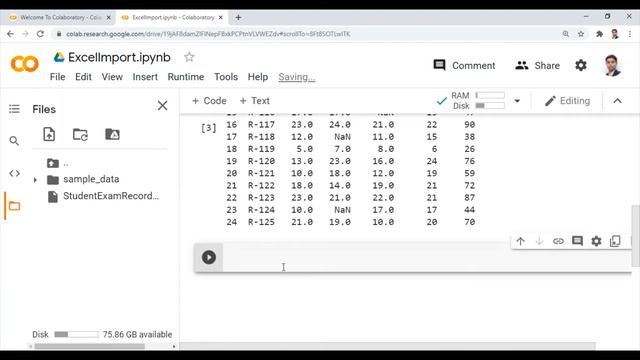The height and width of the screenshot is (360, 640).
Task: Move the cell down
Action: (539, 241)
